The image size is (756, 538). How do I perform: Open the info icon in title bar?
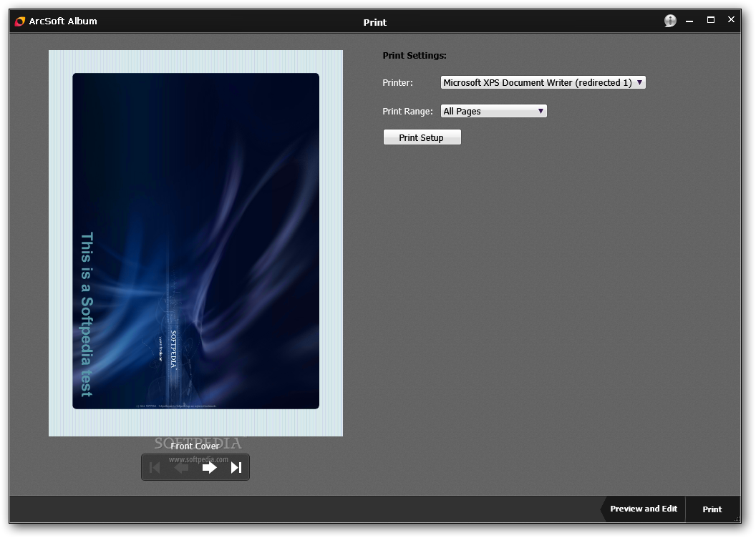(x=670, y=21)
